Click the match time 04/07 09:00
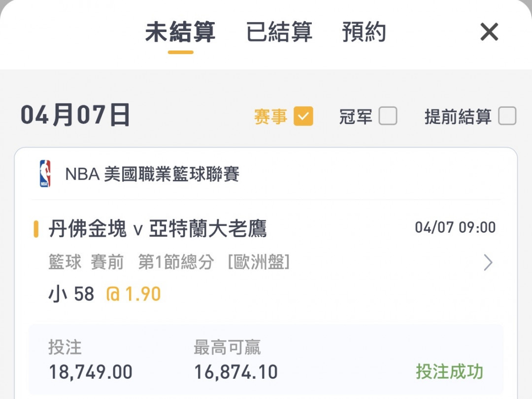 point(455,227)
